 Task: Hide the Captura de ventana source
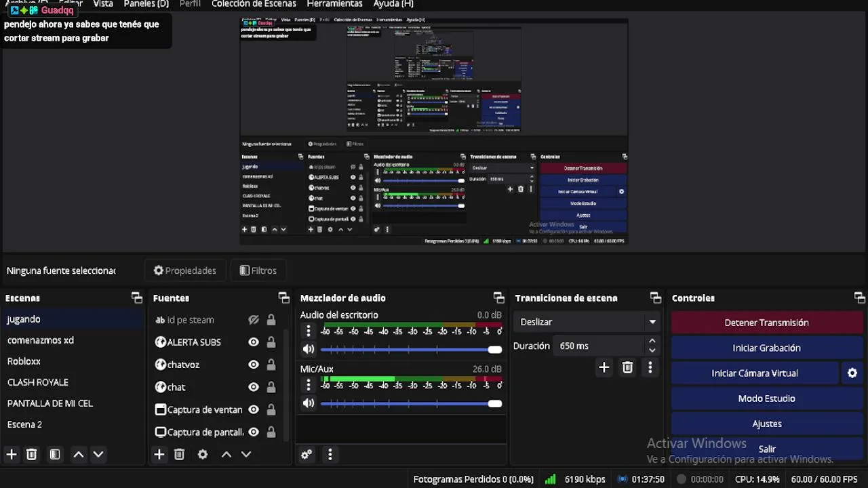pyautogui.click(x=254, y=409)
